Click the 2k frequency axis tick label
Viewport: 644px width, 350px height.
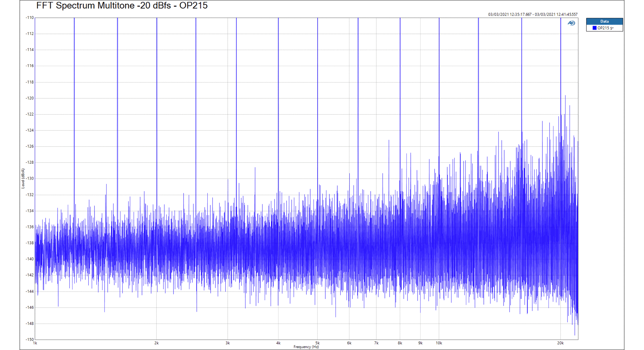[157, 343]
